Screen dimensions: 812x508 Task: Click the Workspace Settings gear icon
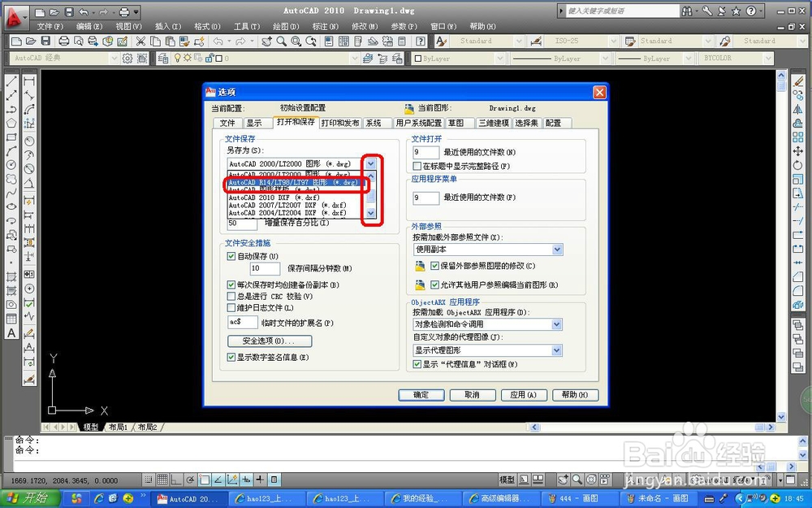[x=127, y=59]
